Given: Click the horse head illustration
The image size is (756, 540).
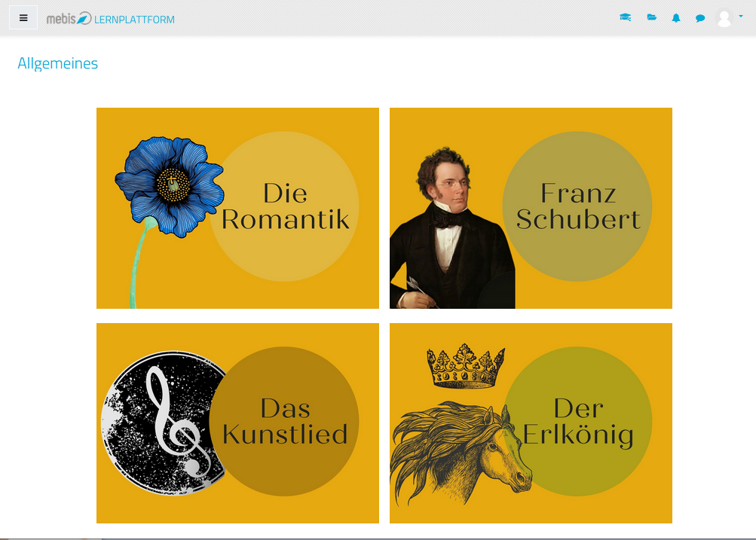Looking at the screenshot, I should [x=461, y=453].
